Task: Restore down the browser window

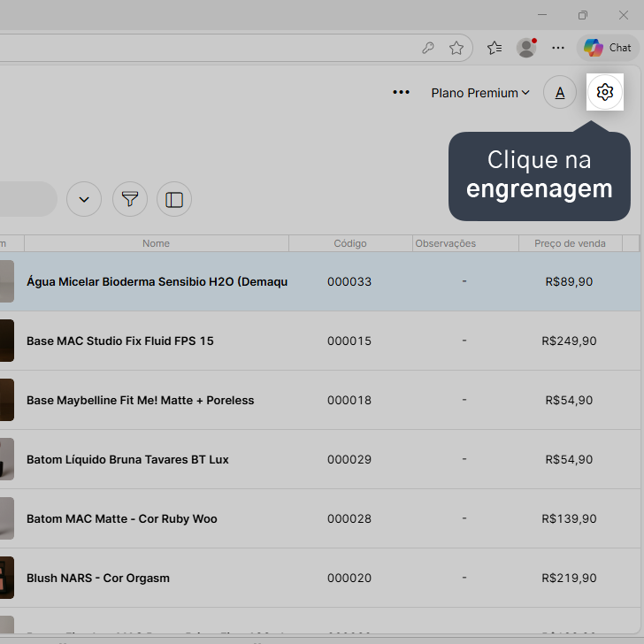Action: click(x=583, y=15)
